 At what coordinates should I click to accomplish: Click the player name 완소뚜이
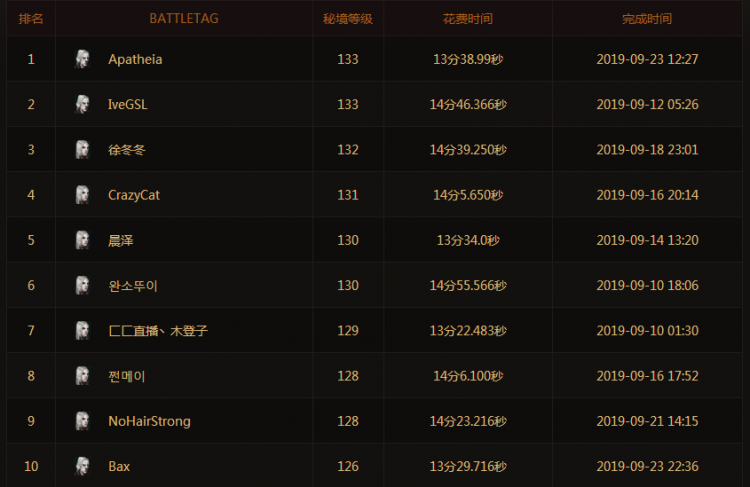(x=133, y=285)
